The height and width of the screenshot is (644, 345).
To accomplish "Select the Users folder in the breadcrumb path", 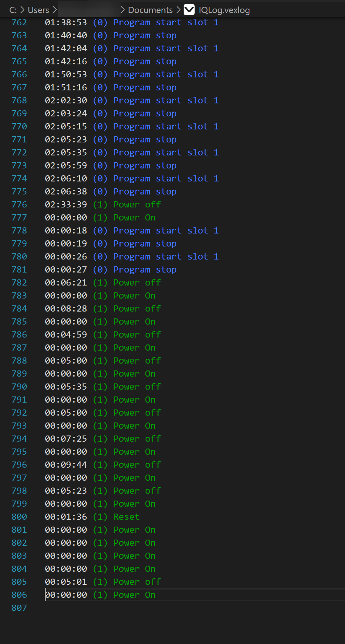I will point(38,10).
